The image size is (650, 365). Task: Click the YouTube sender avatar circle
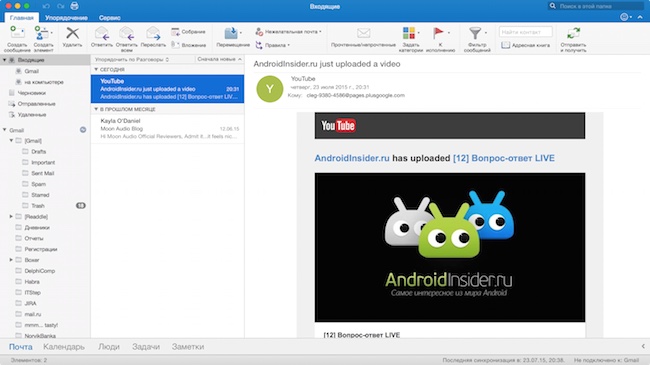coord(270,89)
